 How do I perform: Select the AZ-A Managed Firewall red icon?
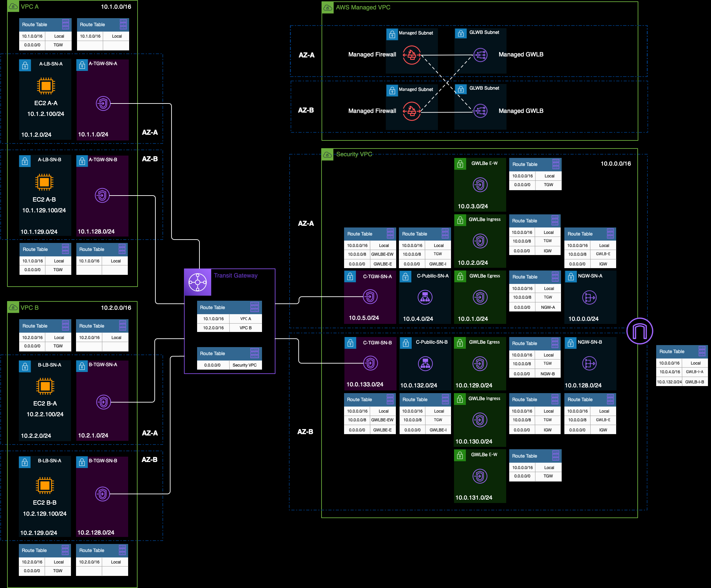click(x=411, y=55)
